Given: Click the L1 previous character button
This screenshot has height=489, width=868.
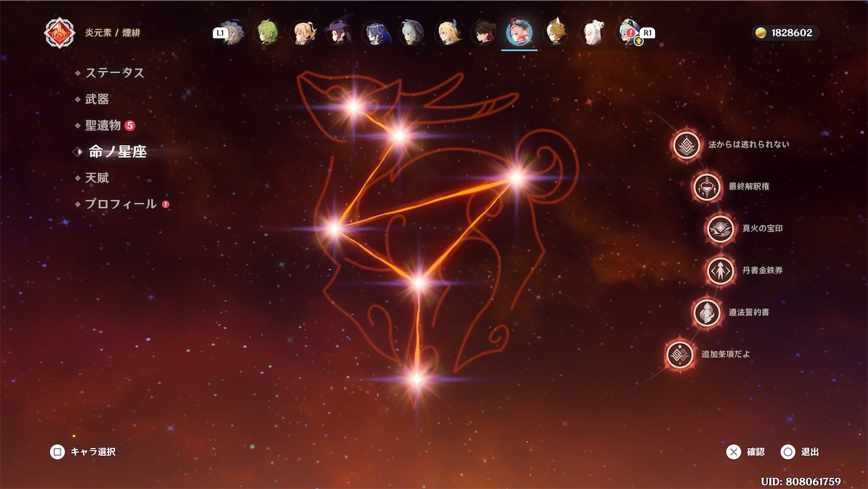Looking at the screenshot, I should pos(221,33).
